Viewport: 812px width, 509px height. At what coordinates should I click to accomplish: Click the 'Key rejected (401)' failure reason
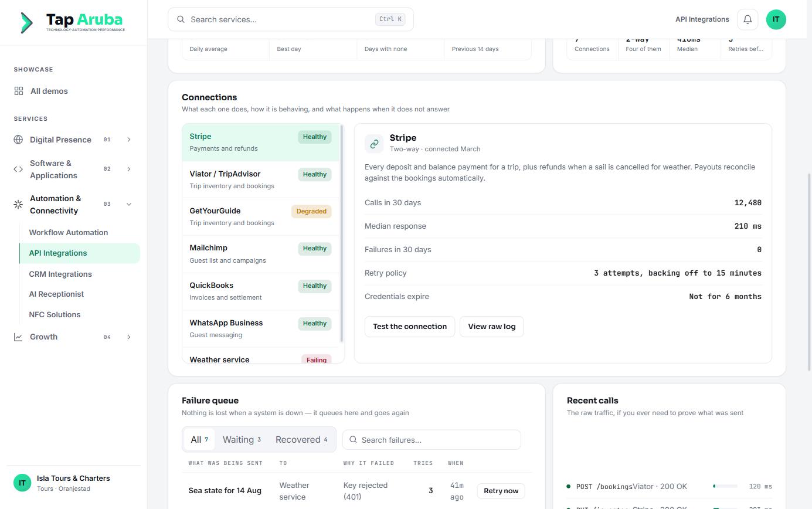(x=365, y=491)
